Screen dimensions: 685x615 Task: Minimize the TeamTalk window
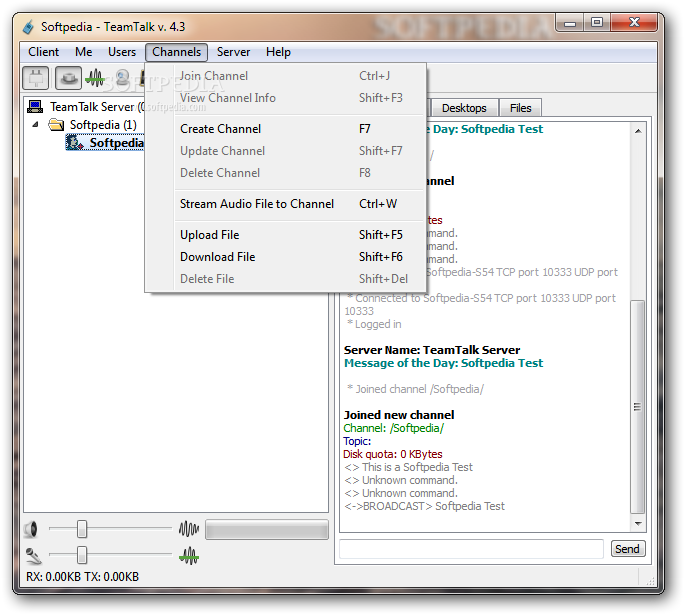pos(570,23)
